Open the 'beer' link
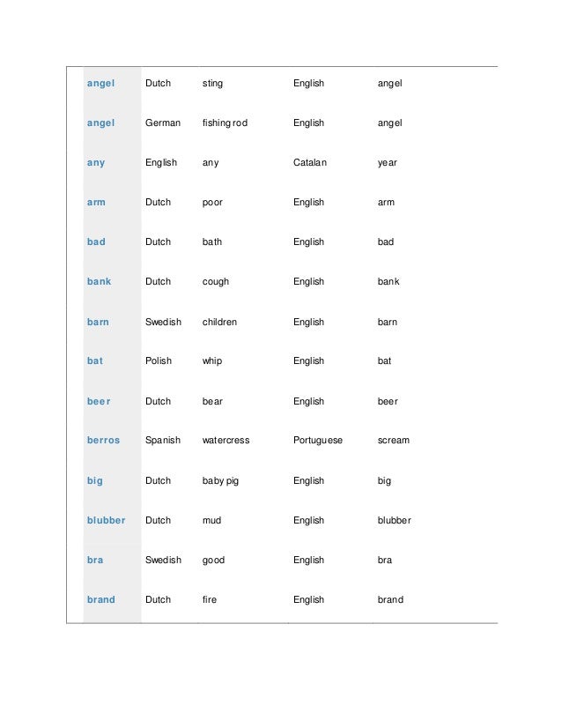Image resolution: width=562 pixels, height=728 pixels. [x=99, y=401]
